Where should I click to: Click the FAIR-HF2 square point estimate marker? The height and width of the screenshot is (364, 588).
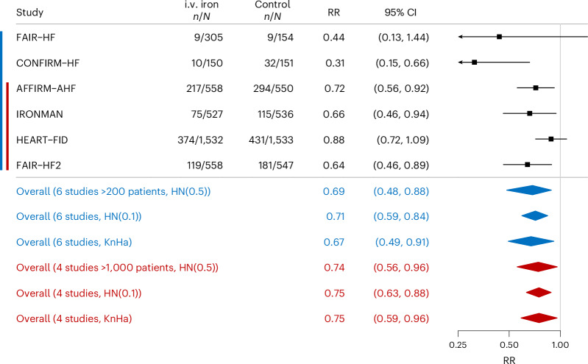(x=527, y=164)
